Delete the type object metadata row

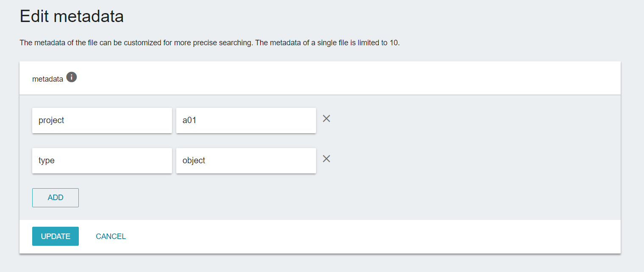click(326, 159)
